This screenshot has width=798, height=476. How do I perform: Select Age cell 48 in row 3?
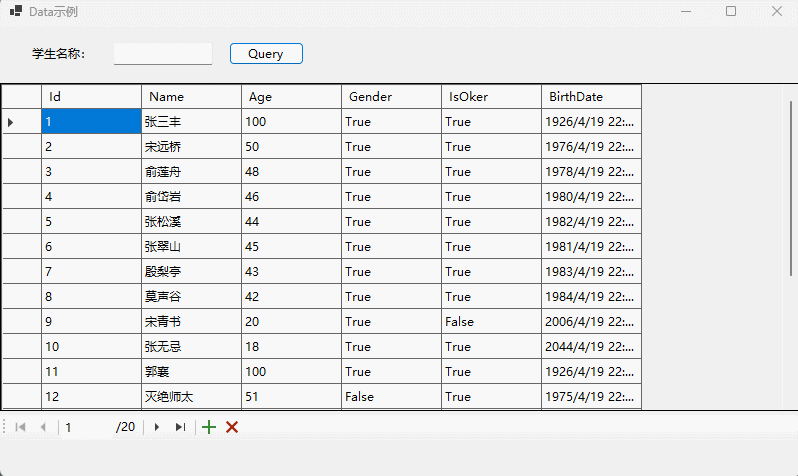291,172
